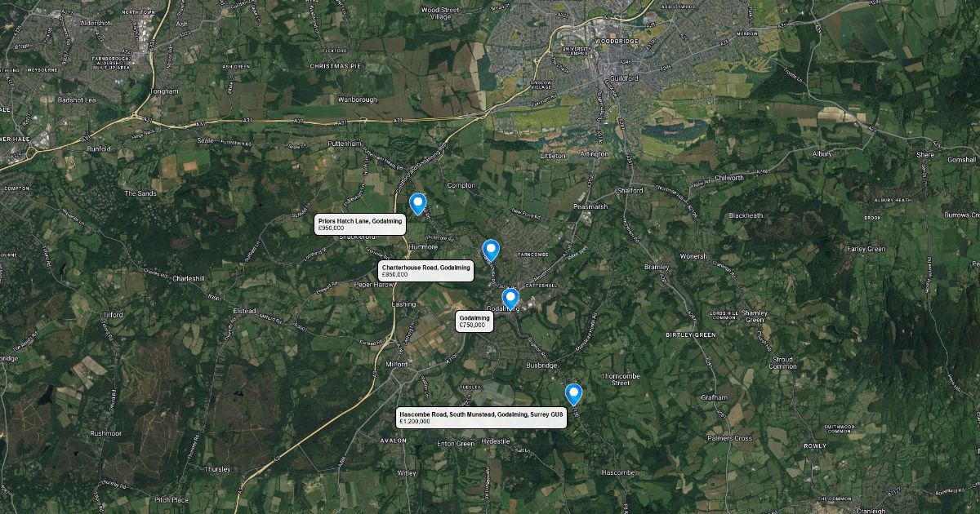Click the Wanborough village label
The image size is (980, 514).
pyautogui.click(x=357, y=100)
